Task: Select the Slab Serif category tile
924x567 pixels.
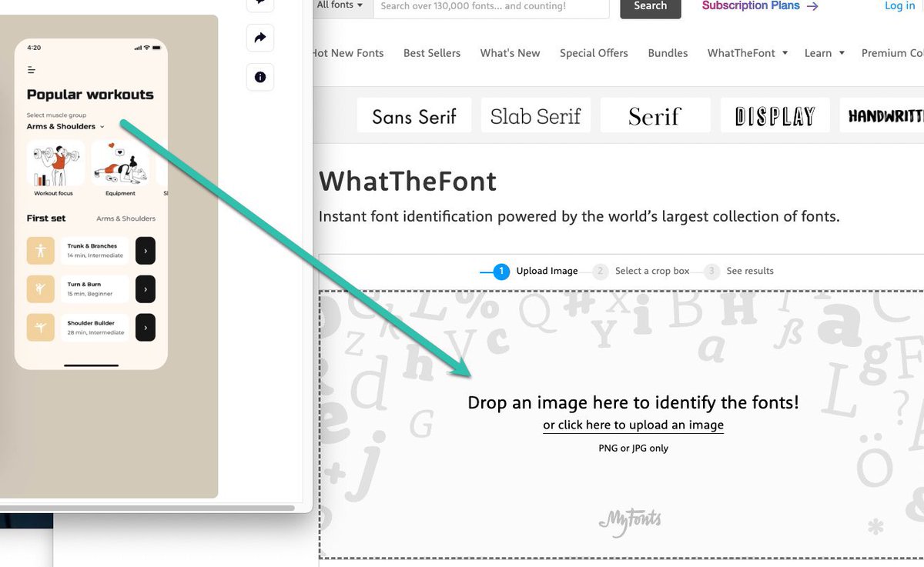Action: (x=536, y=115)
